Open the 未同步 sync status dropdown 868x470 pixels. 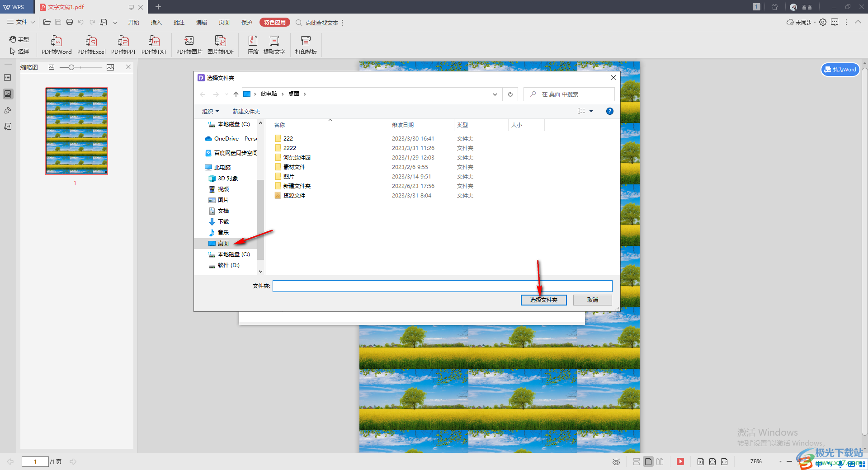pos(801,22)
